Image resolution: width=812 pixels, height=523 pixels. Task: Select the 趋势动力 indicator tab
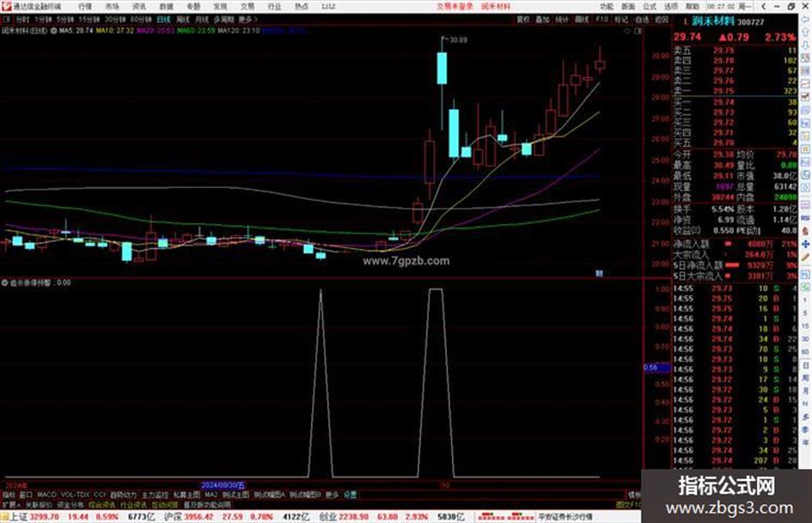(x=124, y=495)
